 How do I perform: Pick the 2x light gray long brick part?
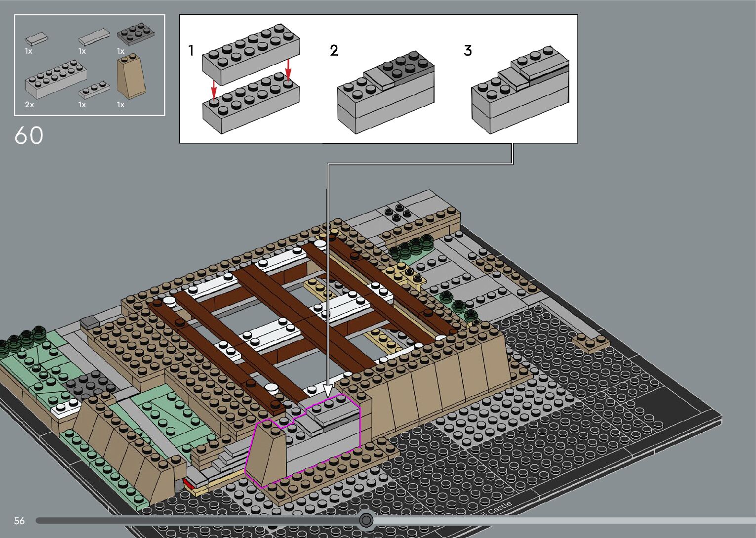pyautogui.click(x=55, y=80)
